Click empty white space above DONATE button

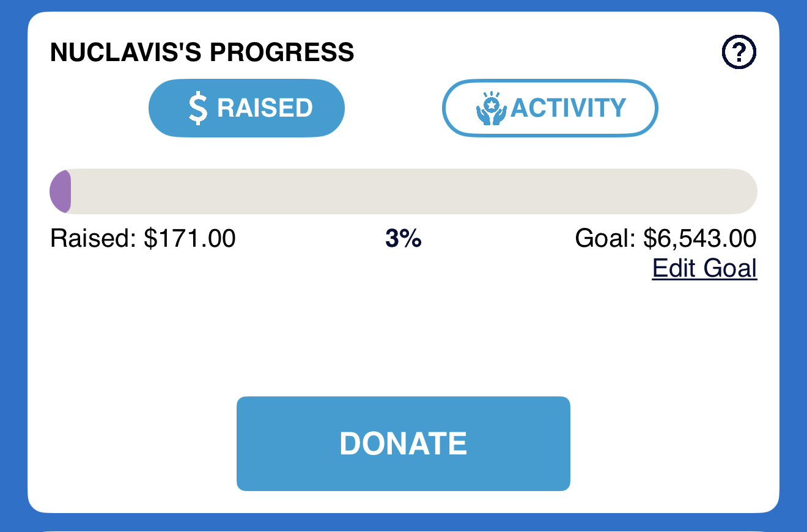tap(403, 336)
